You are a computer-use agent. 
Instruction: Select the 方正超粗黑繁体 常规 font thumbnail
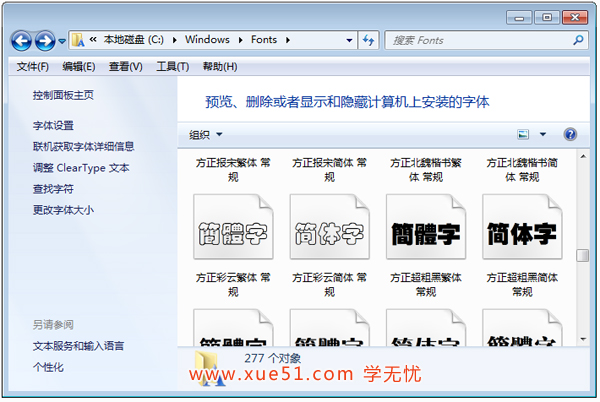426,227
